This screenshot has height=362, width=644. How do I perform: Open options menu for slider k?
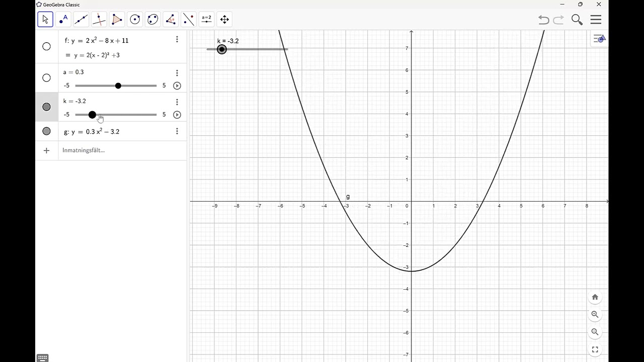[x=177, y=102]
